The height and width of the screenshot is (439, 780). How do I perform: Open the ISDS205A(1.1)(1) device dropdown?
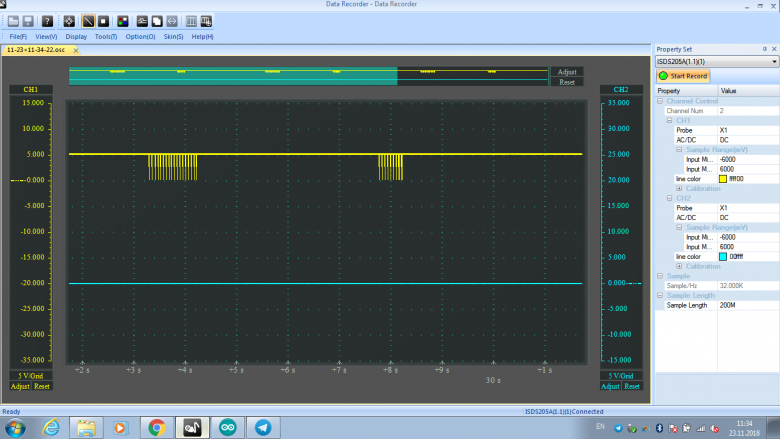pos(716,62)
